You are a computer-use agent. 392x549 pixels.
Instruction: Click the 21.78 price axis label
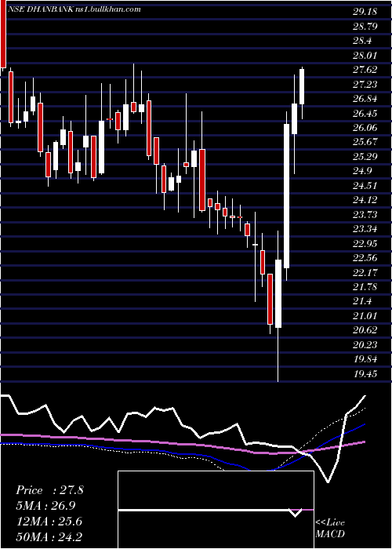pos(365,287)
